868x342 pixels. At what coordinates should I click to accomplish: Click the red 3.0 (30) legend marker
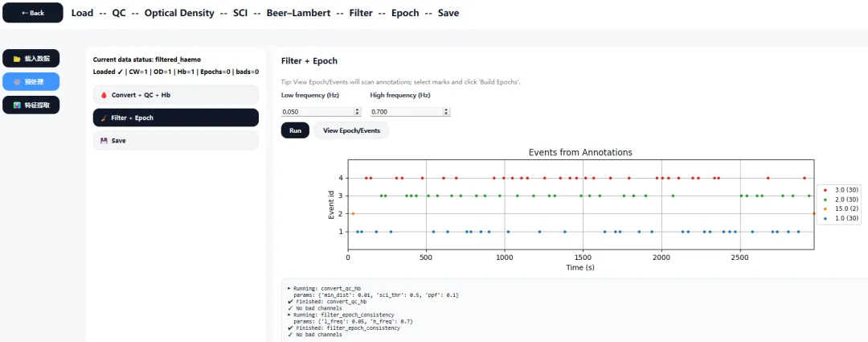point(826,190)
